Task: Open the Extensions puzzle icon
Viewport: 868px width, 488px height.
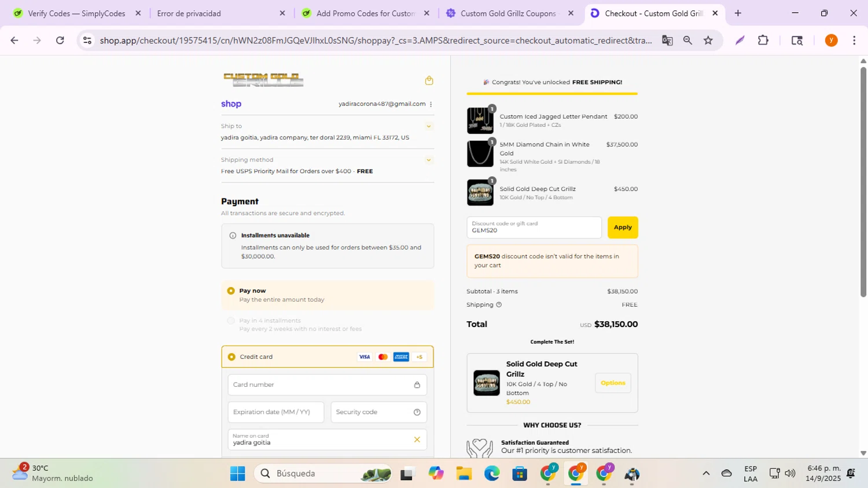Action: tap(763, 41)
